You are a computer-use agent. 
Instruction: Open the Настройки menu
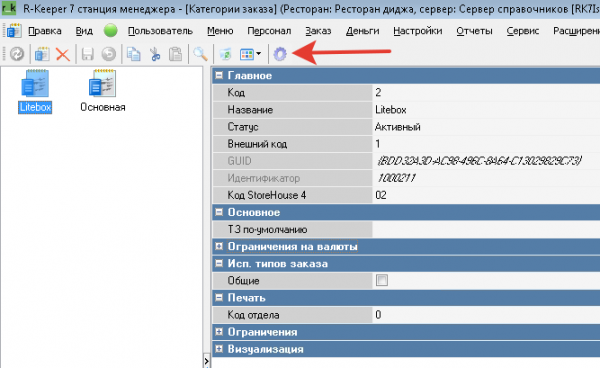417,31
